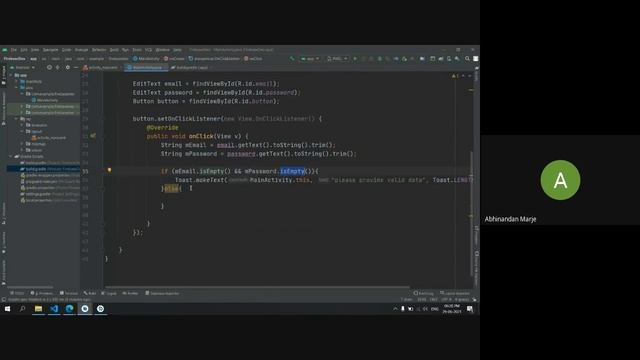640x360 pixels.
Task: Open the TODO tool window
Action: click(17, 293)
